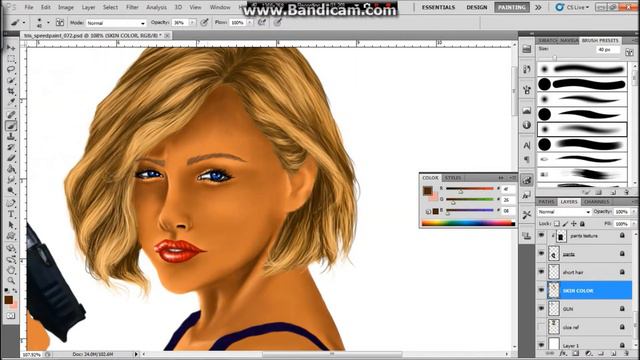The width and height of the screenshot is (640, 360).
Task: Pick a color from the spectrum ramp
Action: [x=468, y=223]
